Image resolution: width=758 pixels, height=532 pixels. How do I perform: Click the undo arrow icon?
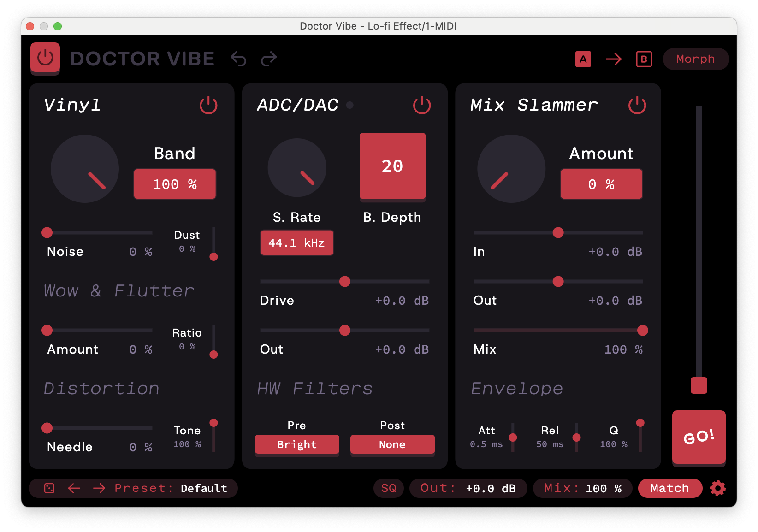(238, 59)
